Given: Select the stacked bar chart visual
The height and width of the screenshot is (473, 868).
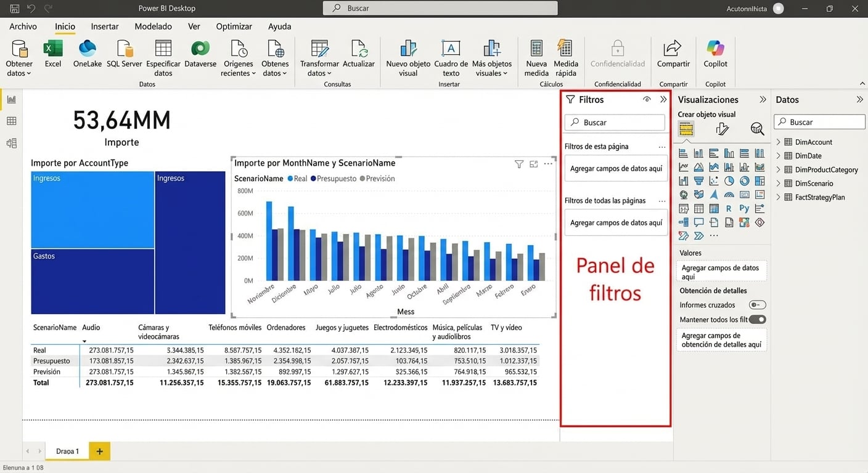Looking at the screenshot, I should 683,153.
